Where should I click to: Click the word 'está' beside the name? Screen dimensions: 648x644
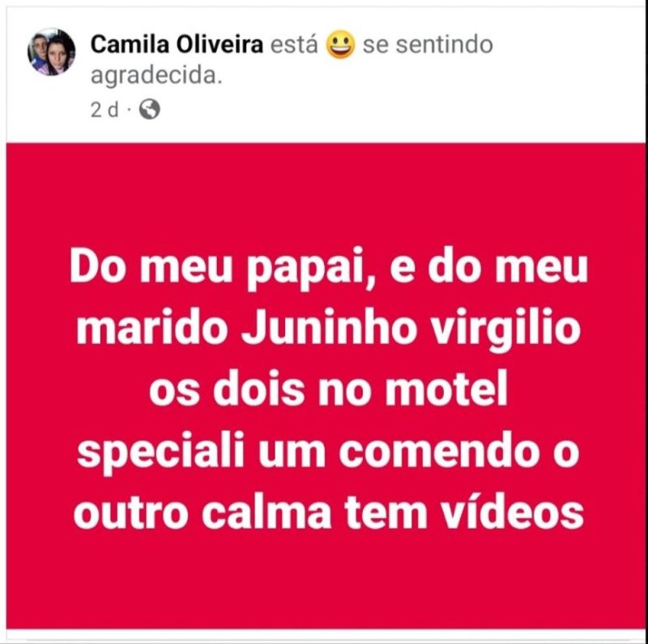(x=294, y=45)
